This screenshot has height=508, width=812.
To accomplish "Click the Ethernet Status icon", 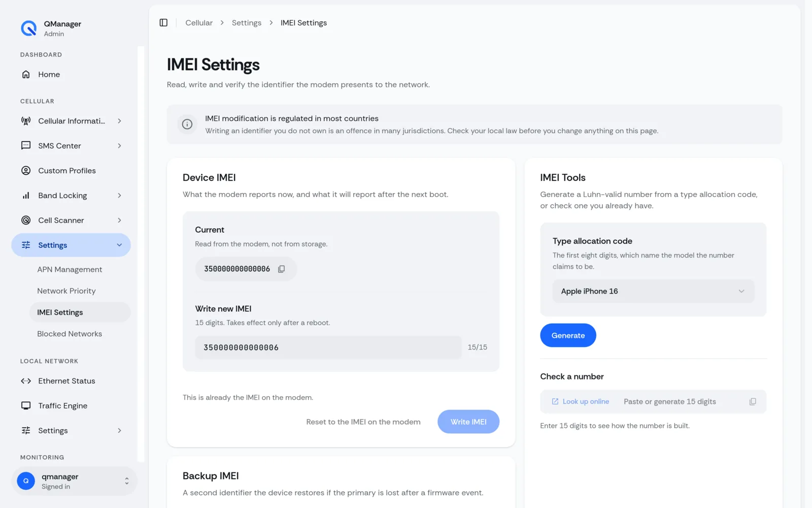I will pos(26,381).
